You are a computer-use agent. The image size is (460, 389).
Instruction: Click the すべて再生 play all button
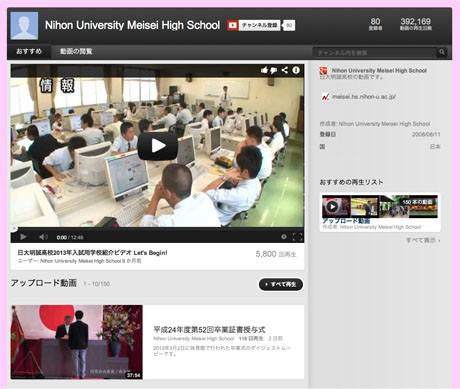281,284
